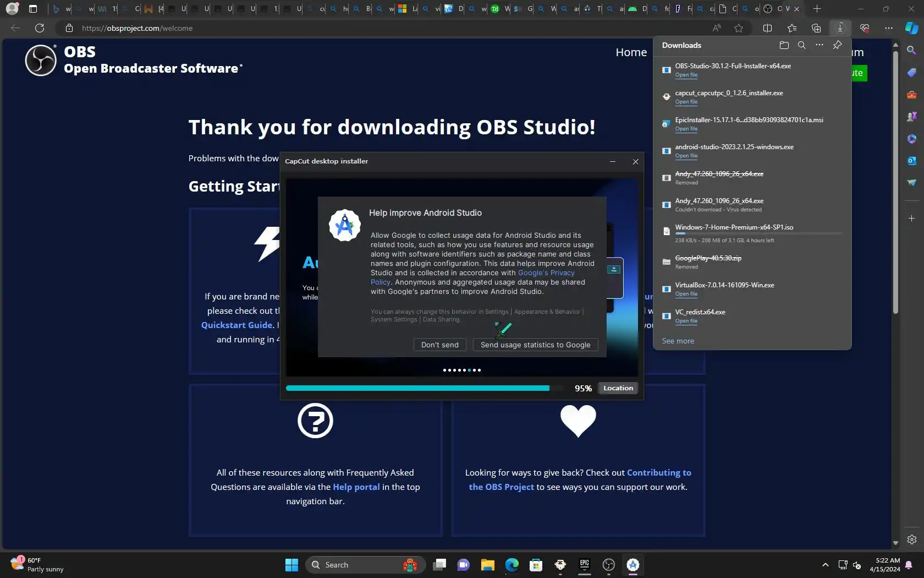Pin the Downloads panel

pos(837,45)
